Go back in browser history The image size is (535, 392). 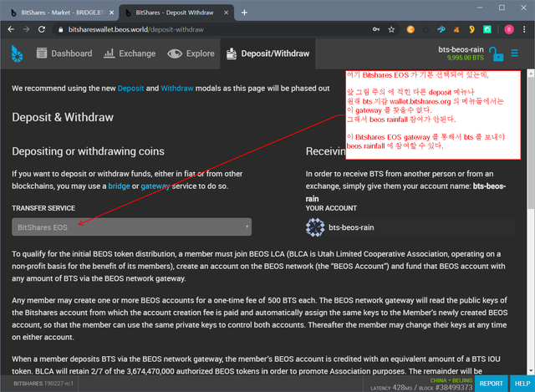11,30
